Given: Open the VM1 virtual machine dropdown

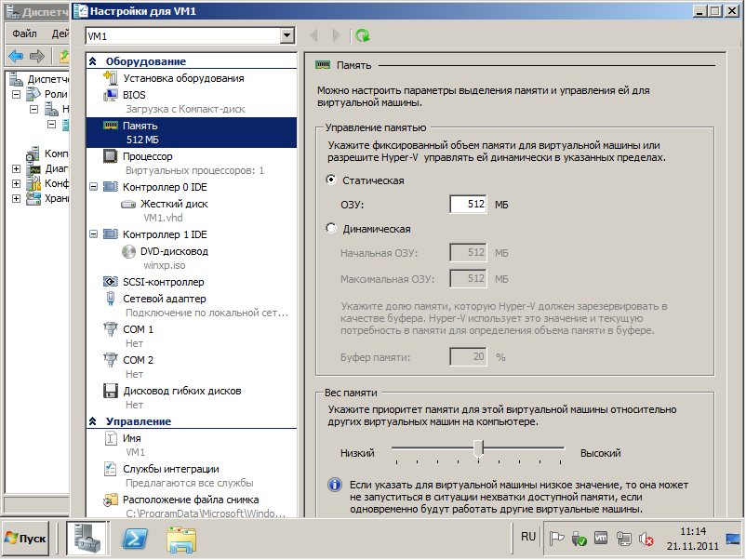Looking at the screenshot, I should tap(286, 35).
